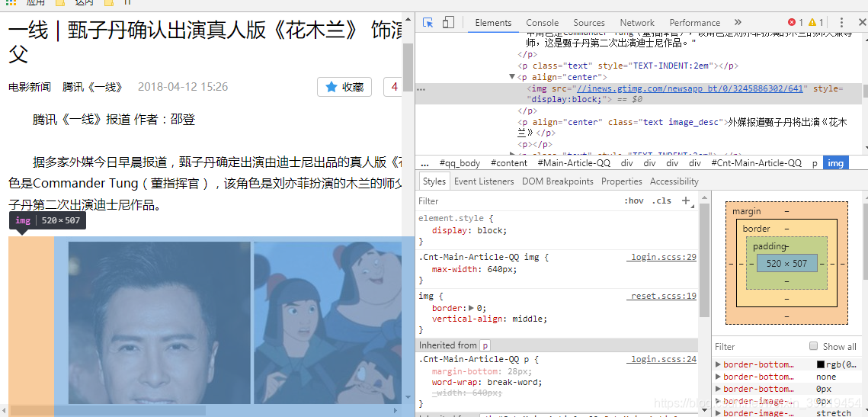This screenshot has width=868, height=417.
Task: Click the page horizontal scrollbar thumb
Action: click(108, 410)
